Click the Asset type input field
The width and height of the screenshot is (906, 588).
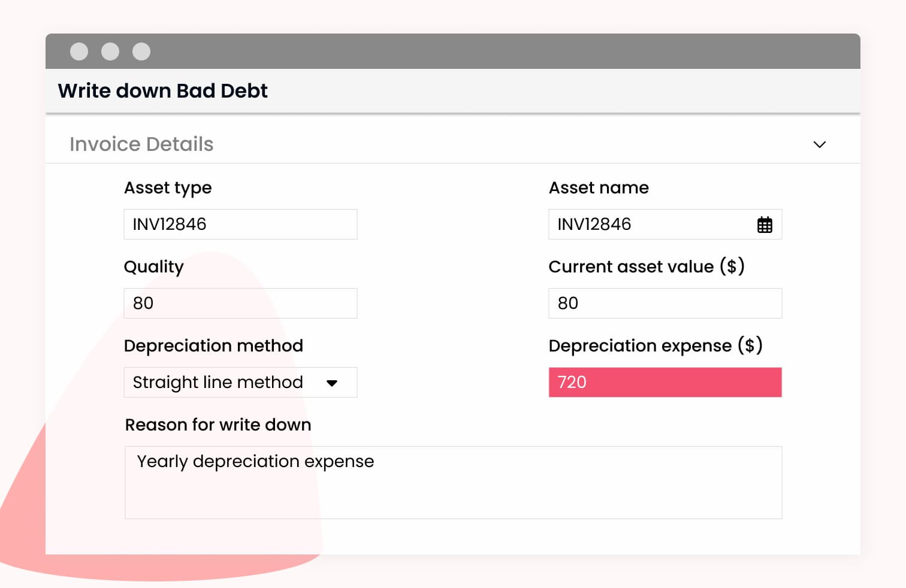[240, 225]
